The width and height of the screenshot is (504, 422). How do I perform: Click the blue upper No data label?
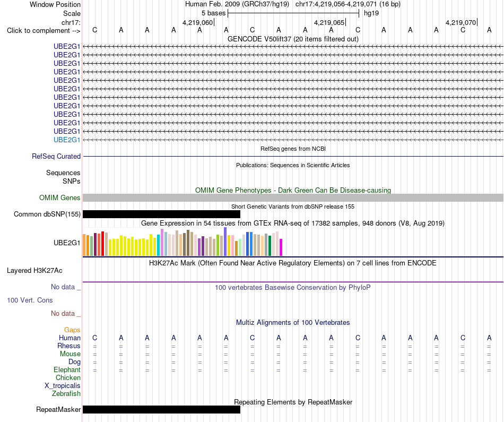pyautogui.click(x=66, y=287)
